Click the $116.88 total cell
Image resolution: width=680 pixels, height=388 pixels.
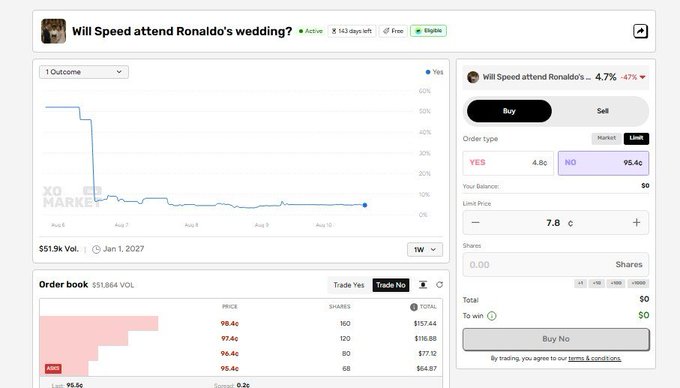click(425, 339)
